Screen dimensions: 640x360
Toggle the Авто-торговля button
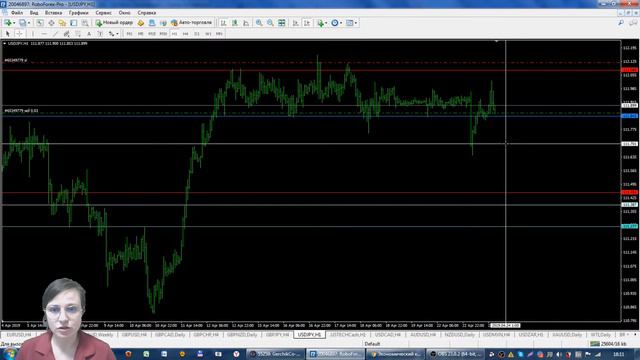191,23
